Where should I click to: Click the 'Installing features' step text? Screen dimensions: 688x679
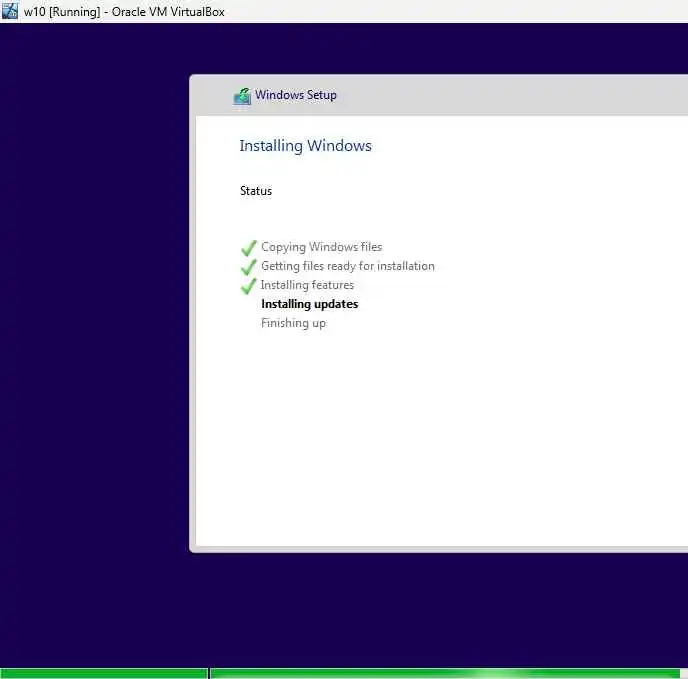click(307, 285)
